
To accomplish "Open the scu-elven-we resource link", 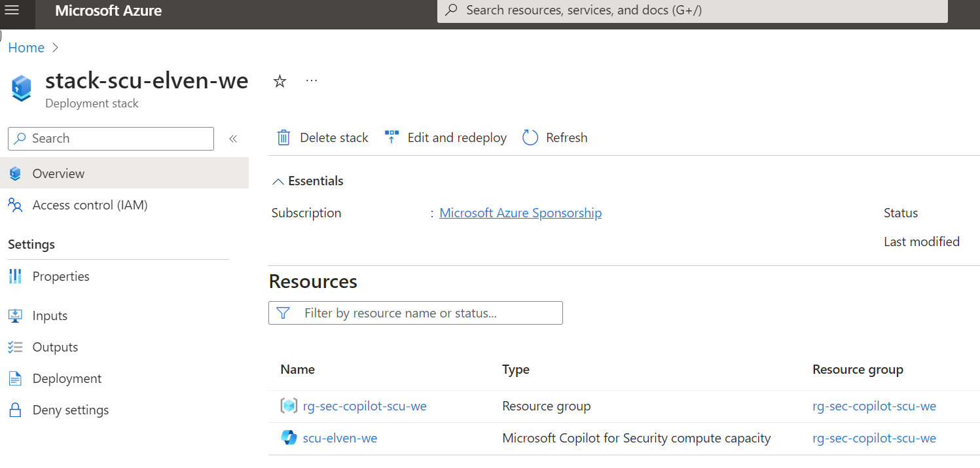I will point(340,438).
